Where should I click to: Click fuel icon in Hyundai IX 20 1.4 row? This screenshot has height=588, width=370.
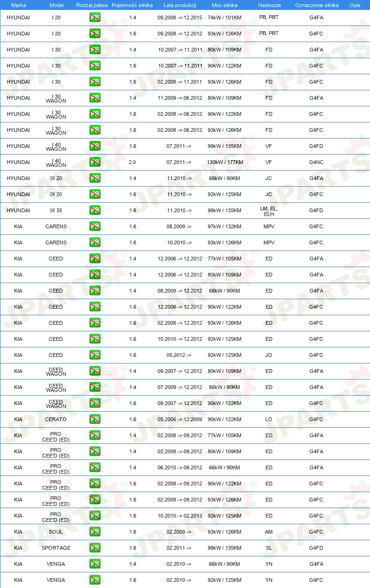[95, 178]
